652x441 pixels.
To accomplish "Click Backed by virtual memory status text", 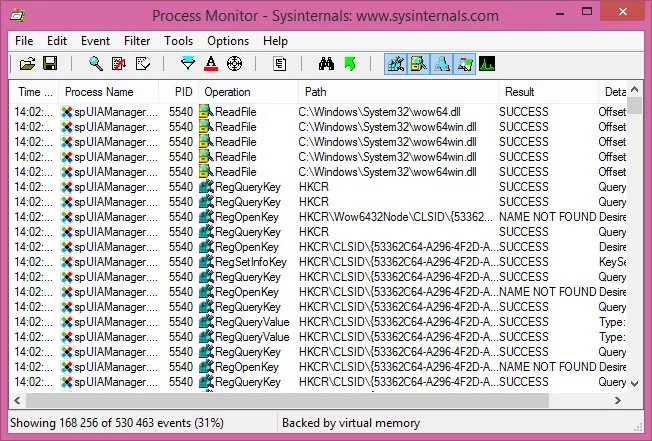I will click(x=351, y=423).
